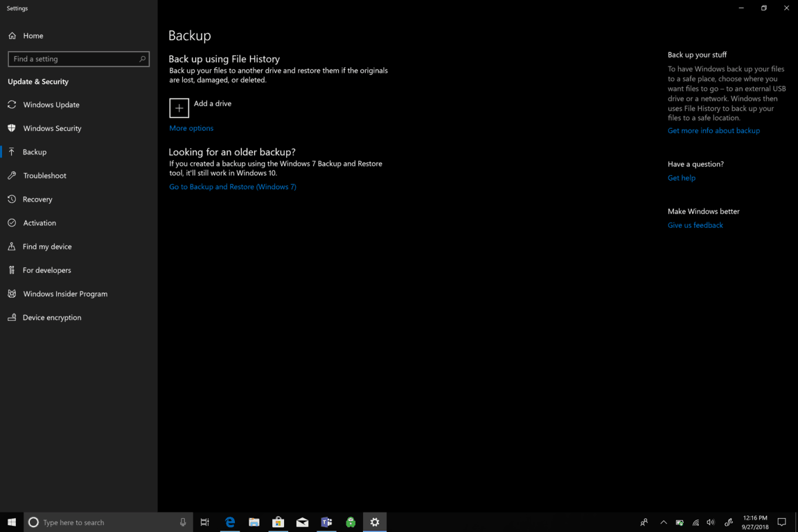Go to Backup and Restore (Windows 7)
The height and width of the screenshot is (532, 798).
233,187
